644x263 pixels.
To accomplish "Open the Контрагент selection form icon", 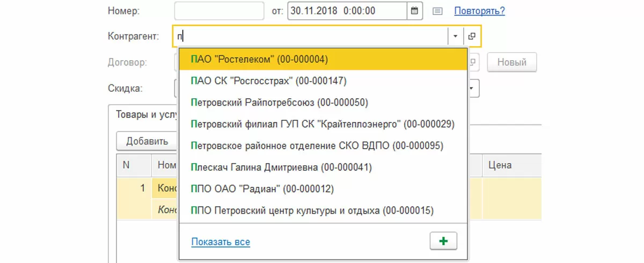I will (472, 36).
